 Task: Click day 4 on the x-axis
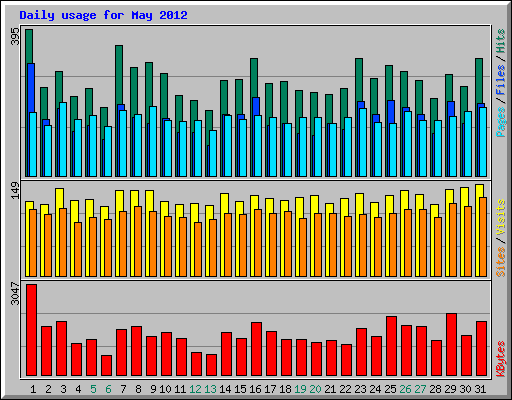point(78,389)
